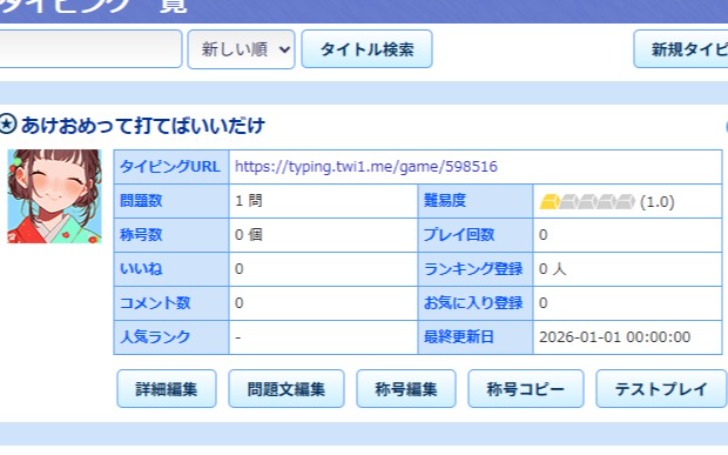Focus the title search text field
The image size is (728, 455).
point(90,49)
